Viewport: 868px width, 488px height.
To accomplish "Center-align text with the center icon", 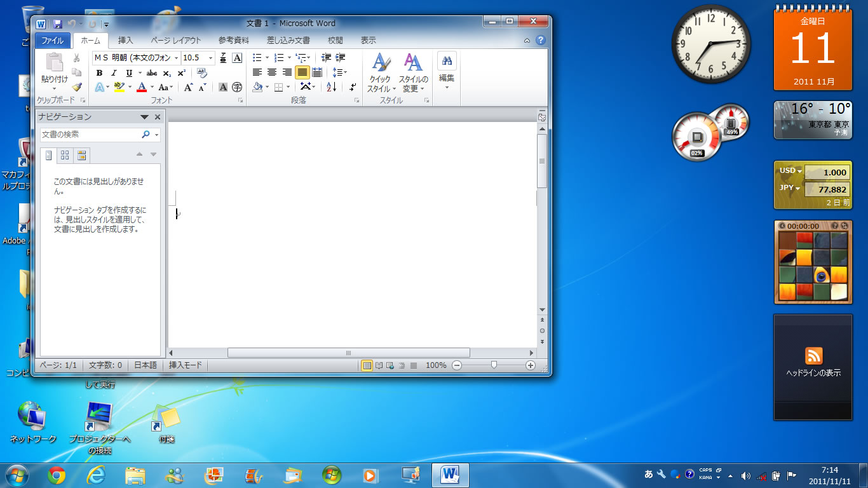I will pos(272,72).
